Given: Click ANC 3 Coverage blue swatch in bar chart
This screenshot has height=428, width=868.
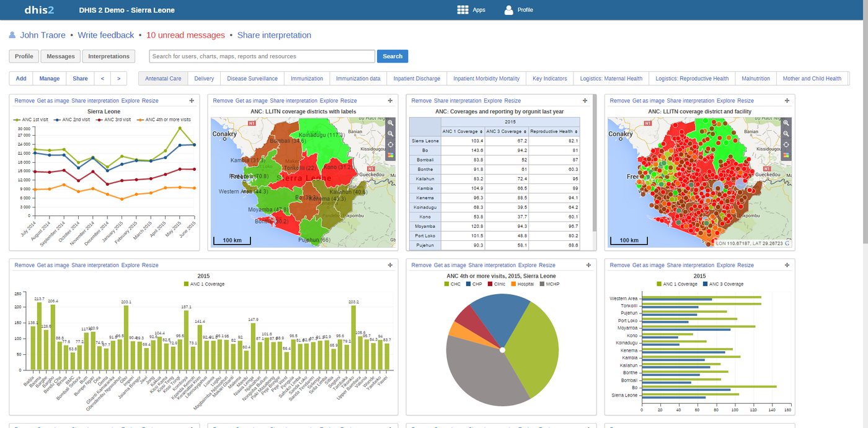Looking at the screenshot, I should (x=706, y=284).
